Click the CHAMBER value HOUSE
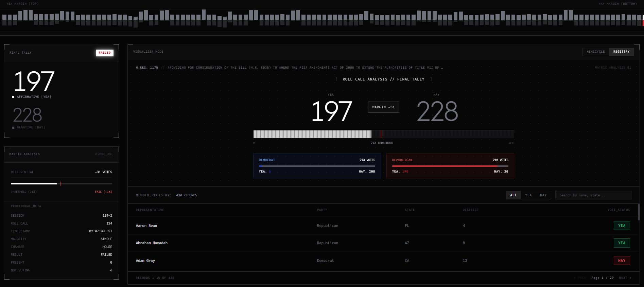Screen dimensions: 644x287 (x=107, y=247)
